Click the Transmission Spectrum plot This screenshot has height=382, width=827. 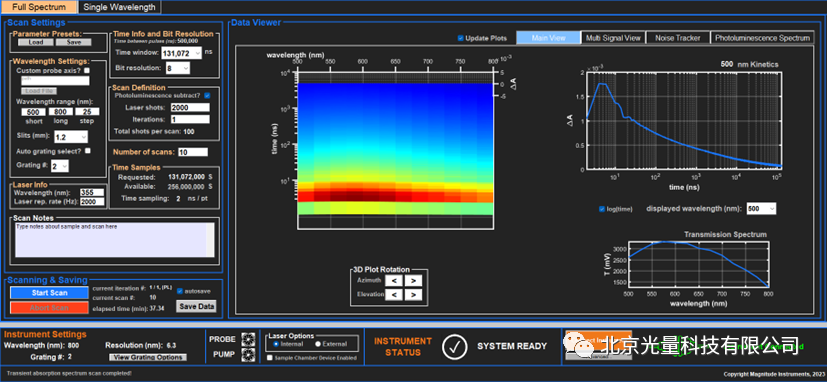click(x=698, y=263)
